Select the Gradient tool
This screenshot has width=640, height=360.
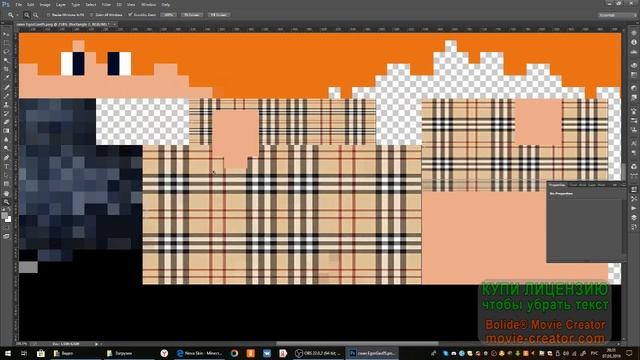tap(6, 131)
